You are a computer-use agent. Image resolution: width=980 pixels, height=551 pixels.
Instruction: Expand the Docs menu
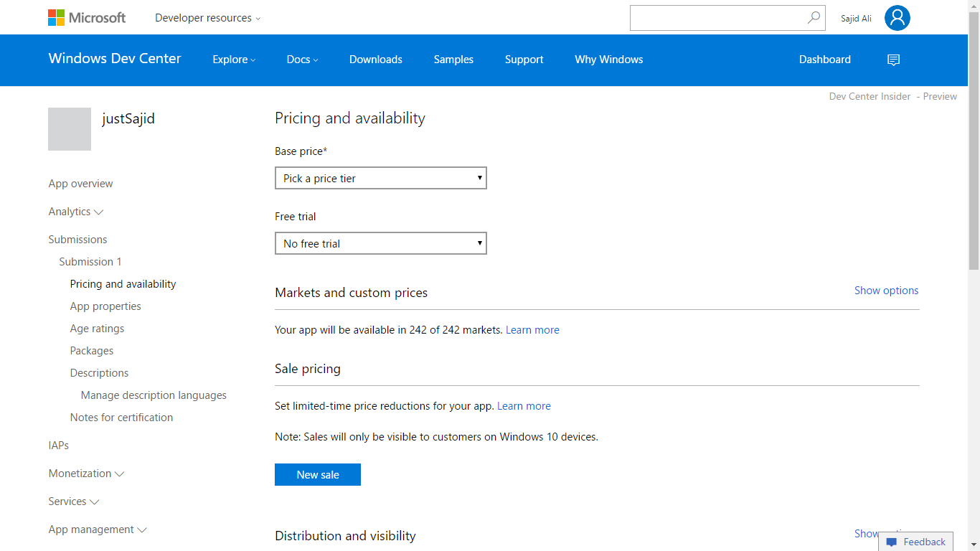302,60
